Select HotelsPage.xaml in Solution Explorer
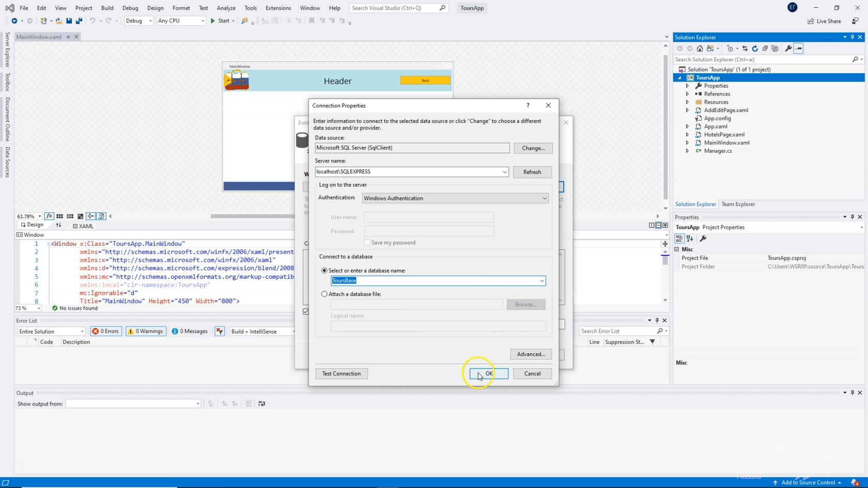The height and width of the screenshot is (488, 868). pos(724,135)
